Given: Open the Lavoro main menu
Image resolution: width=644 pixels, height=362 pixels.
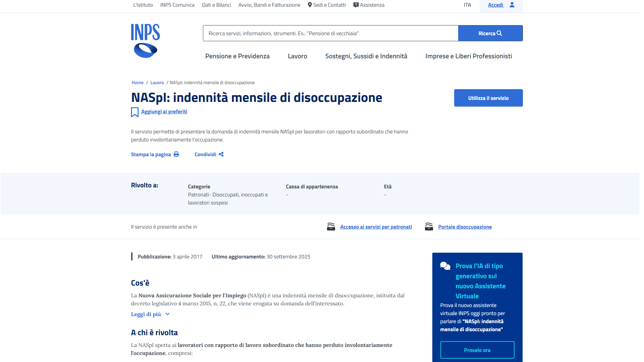Looking at the screenshot, I should pos(298,56).
